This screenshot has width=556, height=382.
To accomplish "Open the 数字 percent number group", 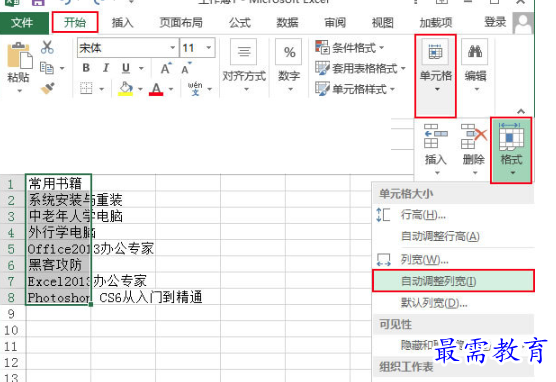I will (289, 66).
